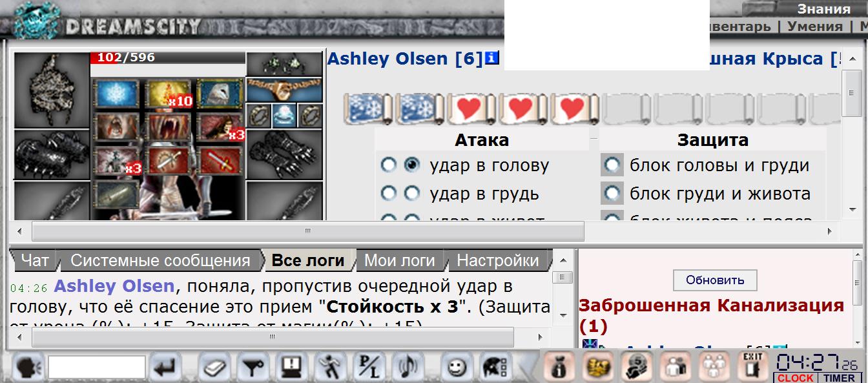Use the woman skill marked x3
The width and height of the screenshot is (868, 383).
point(220,127)
